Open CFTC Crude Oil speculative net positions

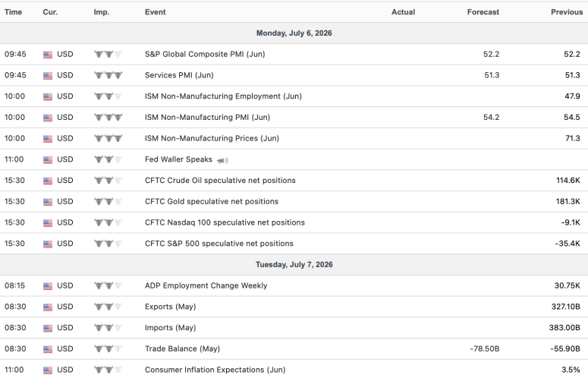(x=220, y=180)
